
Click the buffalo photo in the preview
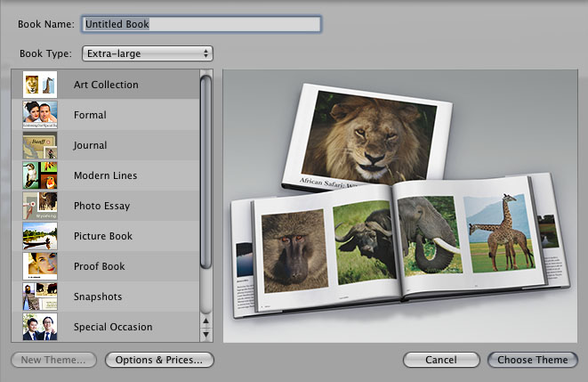pos(364,242)
